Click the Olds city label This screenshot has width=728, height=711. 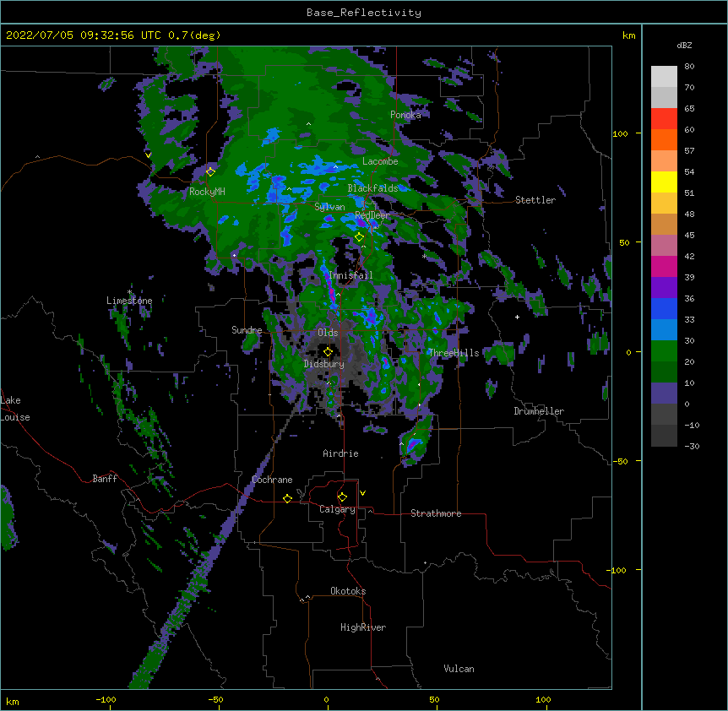328,333
